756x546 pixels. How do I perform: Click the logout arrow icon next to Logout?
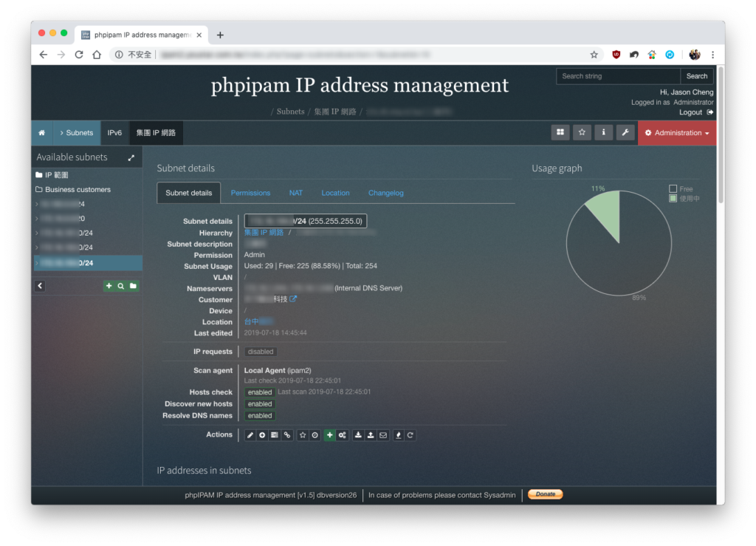(709, 112)
